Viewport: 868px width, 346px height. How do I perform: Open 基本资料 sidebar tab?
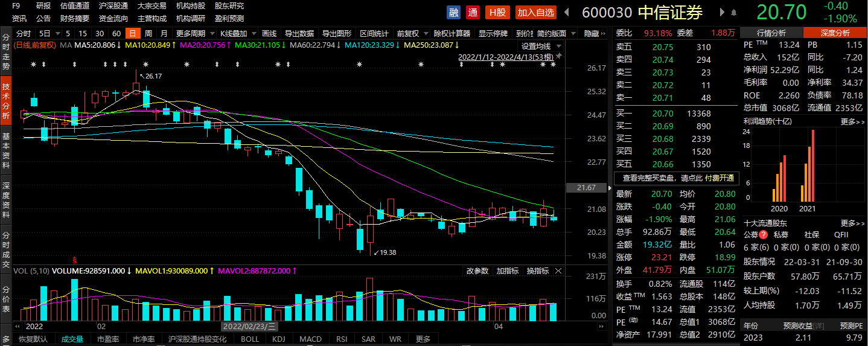click(x=5, y=149)
